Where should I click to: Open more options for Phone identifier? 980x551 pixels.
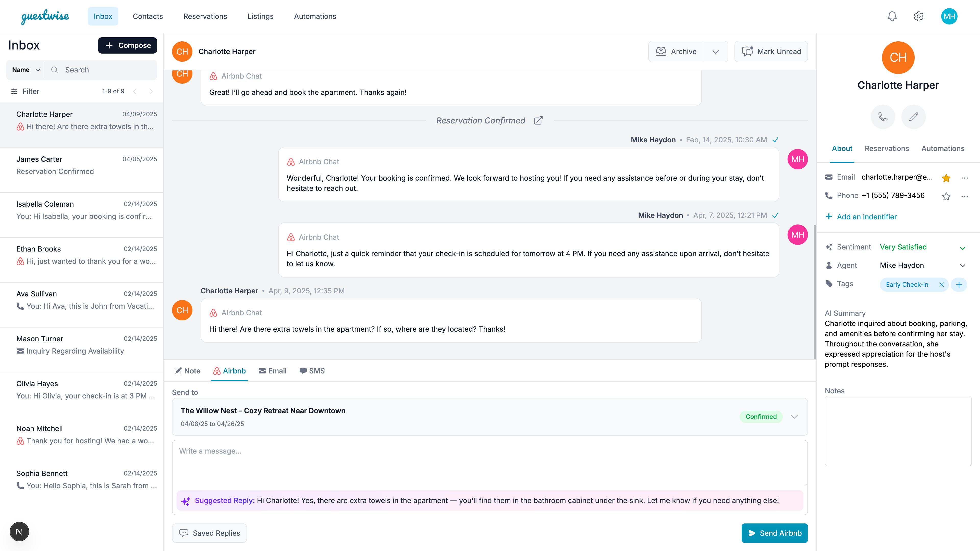(x=964, y=196)
